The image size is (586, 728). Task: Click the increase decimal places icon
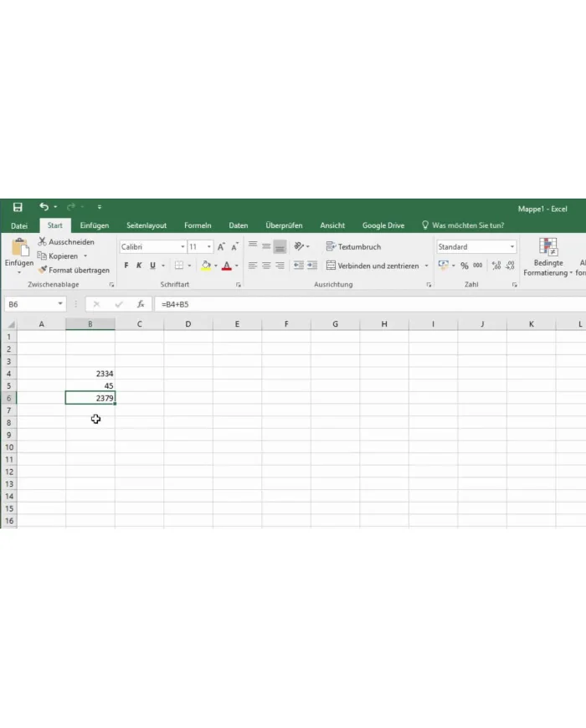pos(496,266)
